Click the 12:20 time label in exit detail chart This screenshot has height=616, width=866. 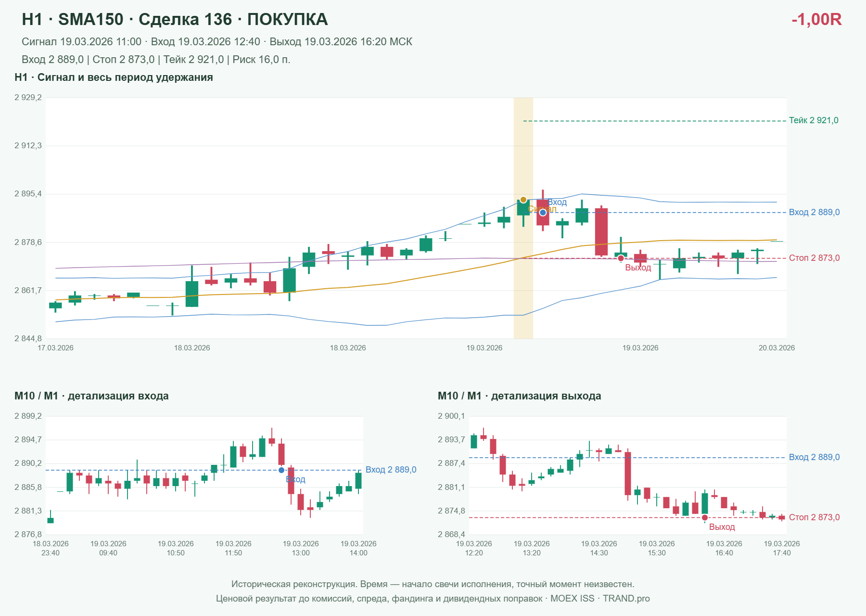[474, 553]
